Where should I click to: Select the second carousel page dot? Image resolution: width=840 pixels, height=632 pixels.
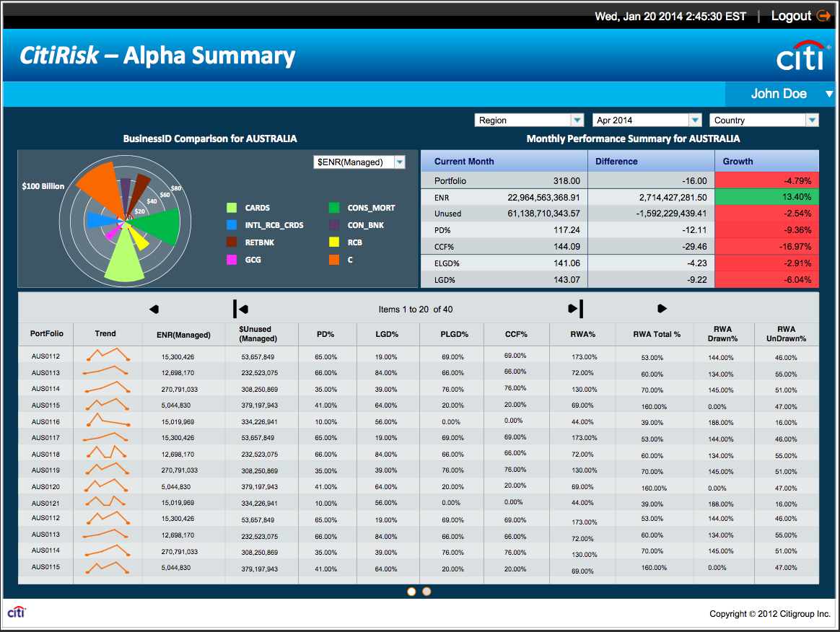[426, 592]
